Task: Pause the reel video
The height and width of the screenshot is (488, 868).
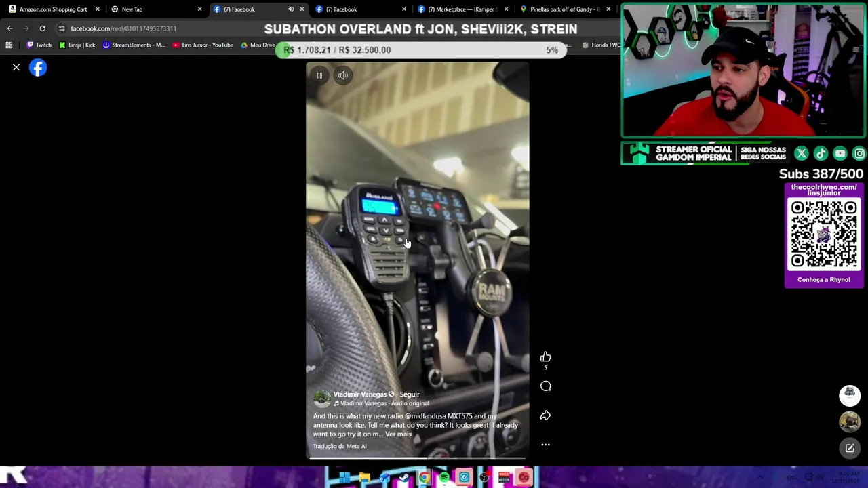Action: pyautogui.click(x=319, y=75)
